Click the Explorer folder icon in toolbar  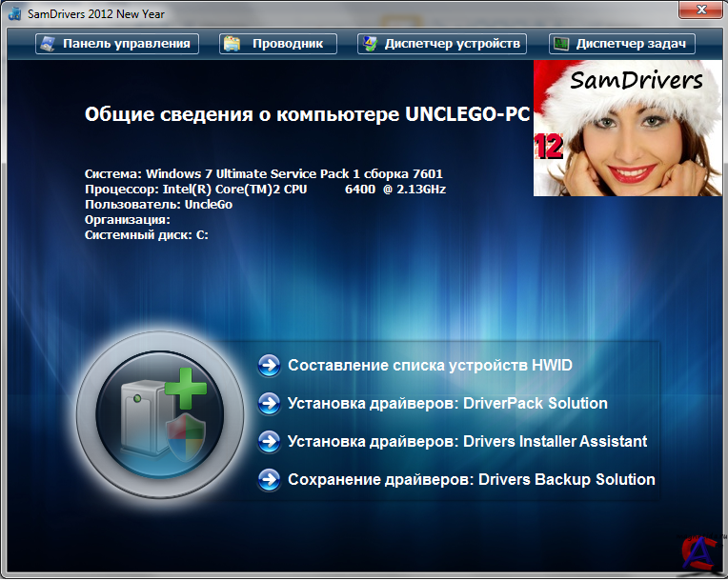[x=231, y=44]
